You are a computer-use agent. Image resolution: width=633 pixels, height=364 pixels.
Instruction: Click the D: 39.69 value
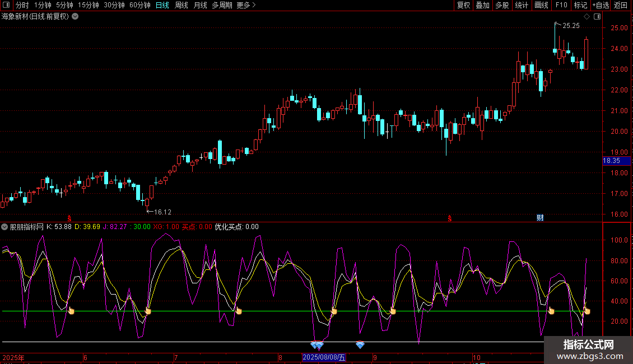[x=87, y=227]
